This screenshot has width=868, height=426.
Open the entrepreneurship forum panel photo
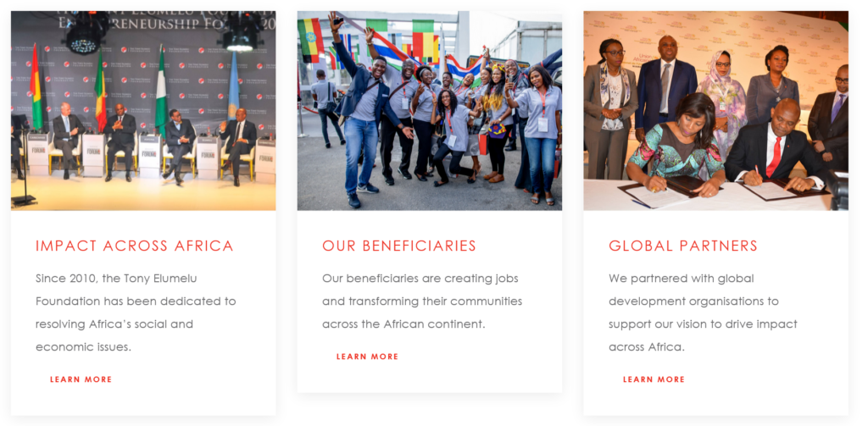pyautogui.click(x=143, y=111)
